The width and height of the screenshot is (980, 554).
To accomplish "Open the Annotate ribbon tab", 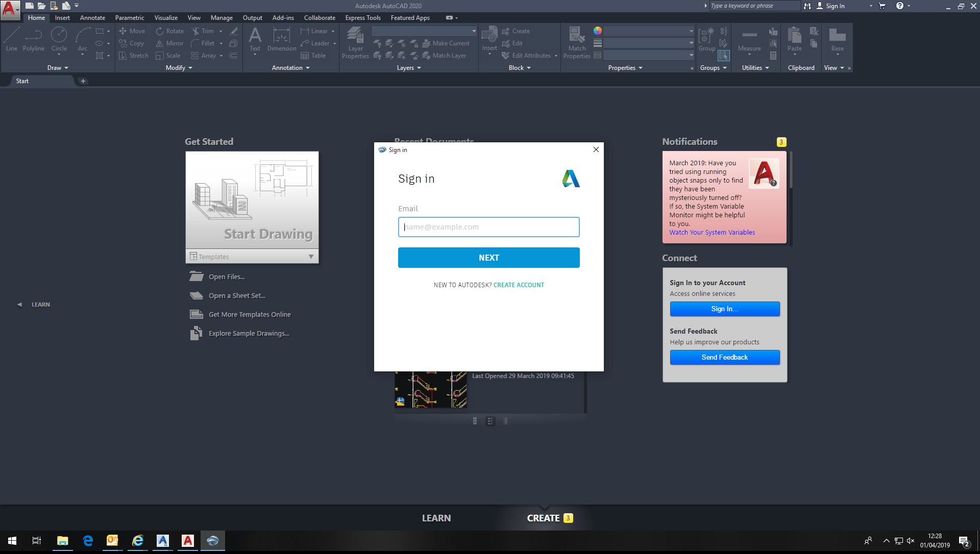I will (92, 18).
